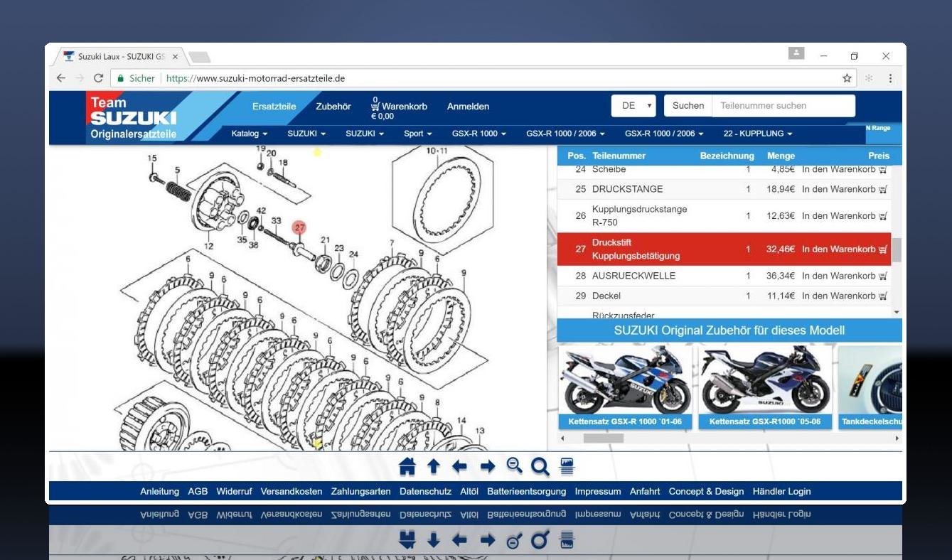
Task: Click the browser address bar
Action: point(483,78)
